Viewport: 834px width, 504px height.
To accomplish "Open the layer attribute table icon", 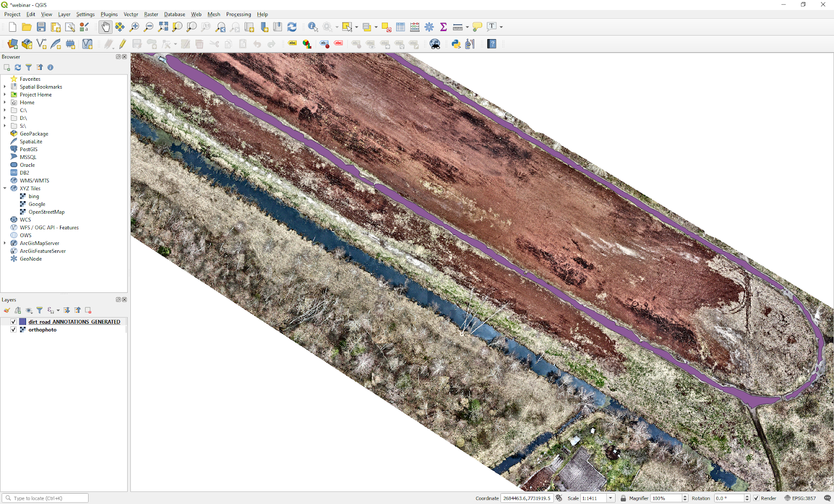I will [400, 27].
